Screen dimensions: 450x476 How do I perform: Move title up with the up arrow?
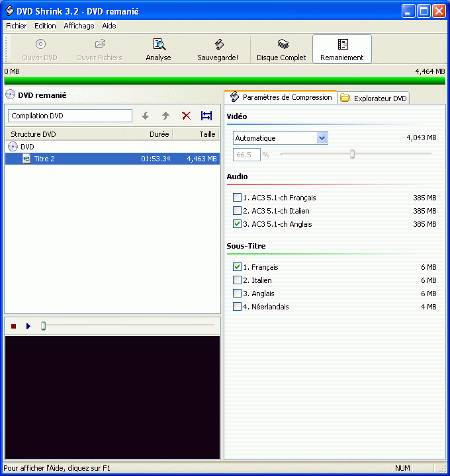165,116
